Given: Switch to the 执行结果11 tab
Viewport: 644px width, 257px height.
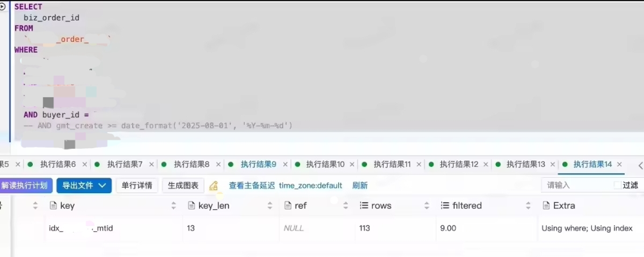Looking at the screenshot, I should coord(392,165).
